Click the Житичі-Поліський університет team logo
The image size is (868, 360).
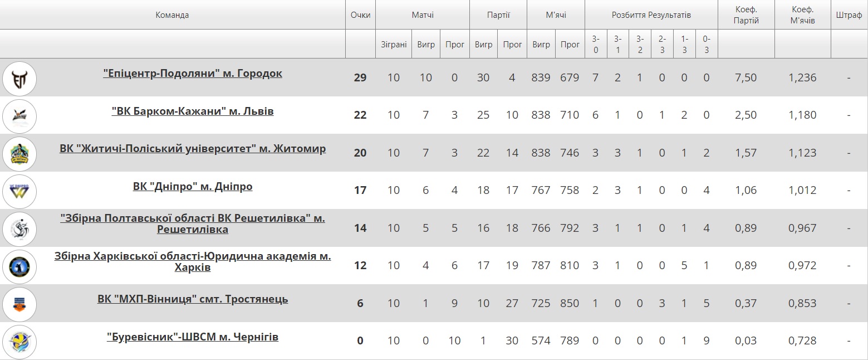[x=19, y=153]
